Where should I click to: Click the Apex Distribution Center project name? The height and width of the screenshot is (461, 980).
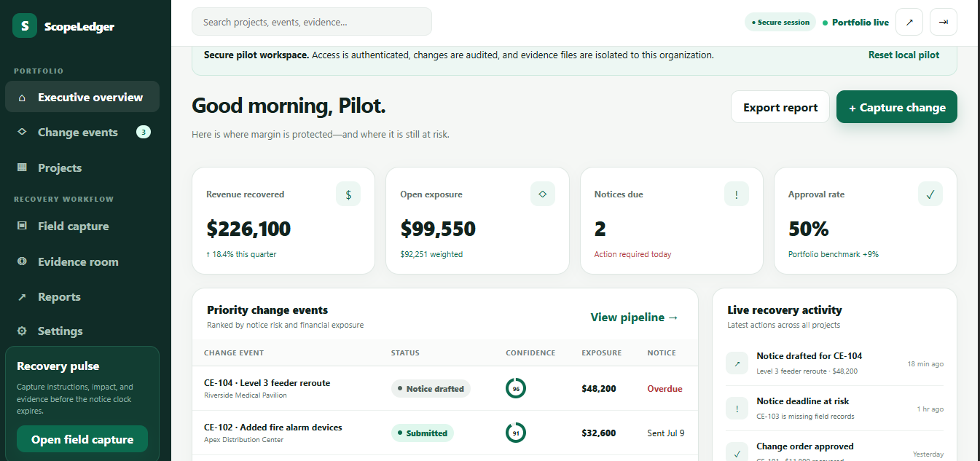coord(243,440)
